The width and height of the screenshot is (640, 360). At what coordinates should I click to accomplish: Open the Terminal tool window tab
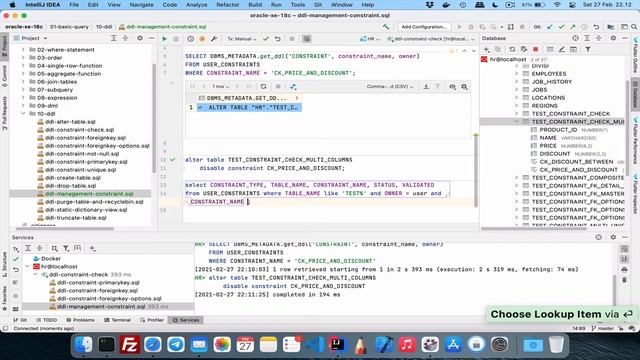[117, 320]
